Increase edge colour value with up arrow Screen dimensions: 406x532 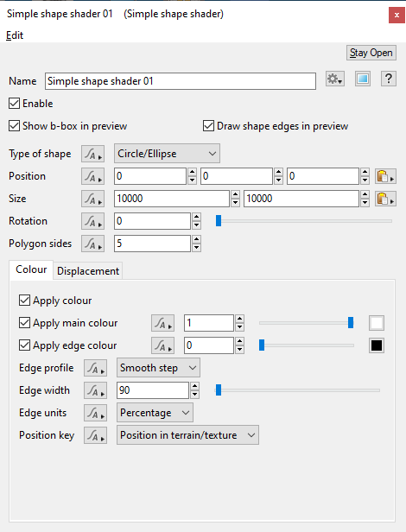239,341
